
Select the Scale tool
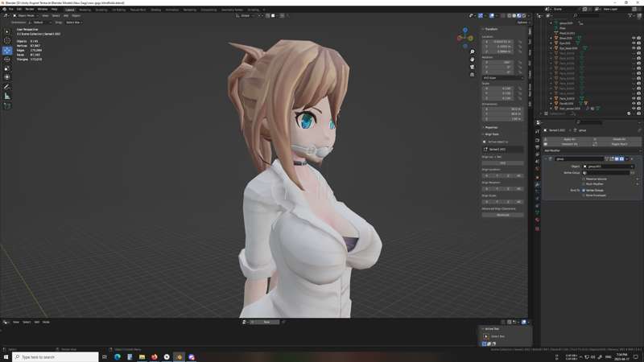coord(7,68)
